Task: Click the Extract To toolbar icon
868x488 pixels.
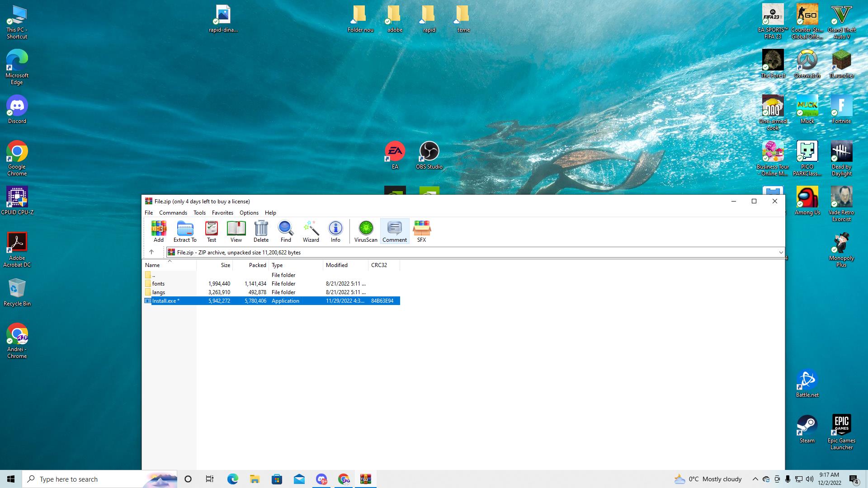Action: pos(185,231)
